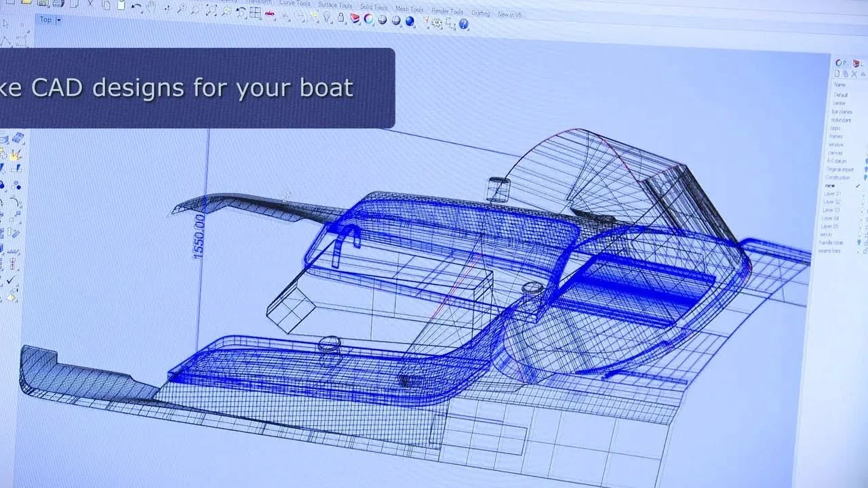
Task: Toggle lightbulb of 'handle rotat' layer
Action: pyautogui.click(x=859, y=243)
